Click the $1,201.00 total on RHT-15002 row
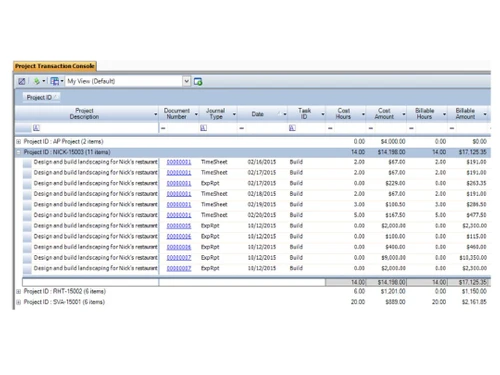Viewport: 500px width, 375px height. 393,291
